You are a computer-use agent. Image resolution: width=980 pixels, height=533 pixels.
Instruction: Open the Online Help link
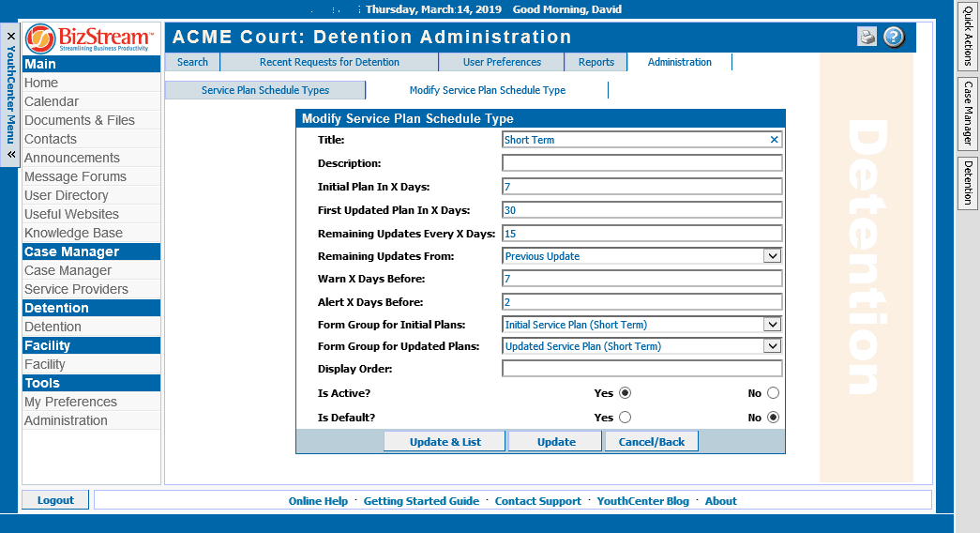(x=318, y=501)
